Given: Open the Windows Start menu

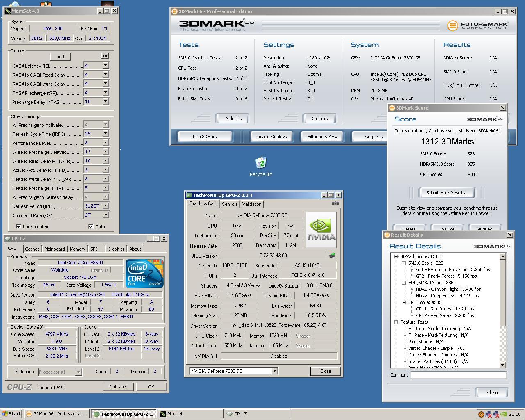Looking at the screenshot, I should (11, 414).
